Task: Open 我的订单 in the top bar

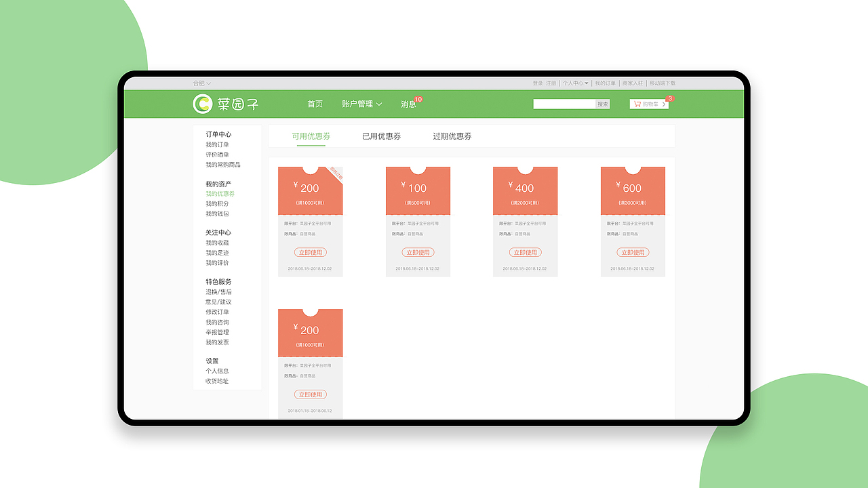Action: coord(606,83)
